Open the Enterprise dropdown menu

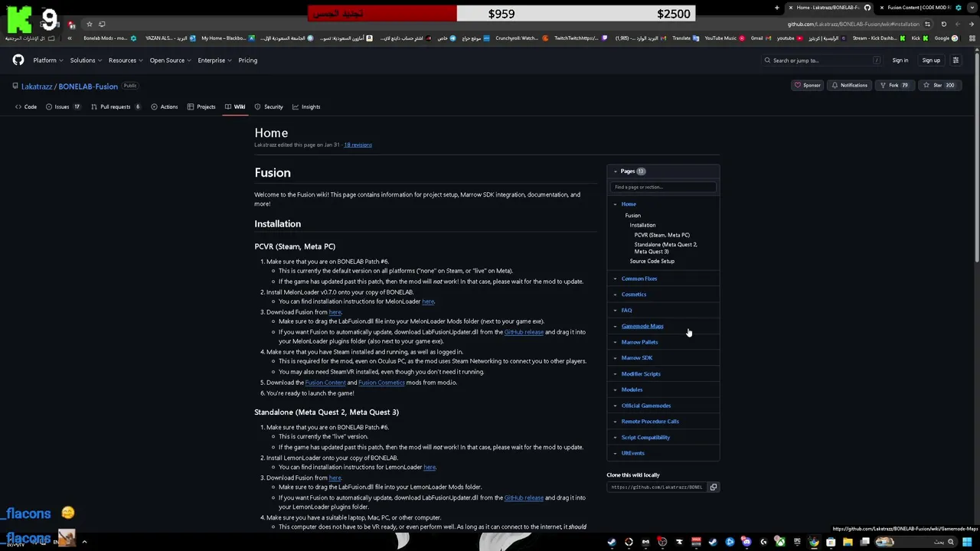pyautogui.click(x=214, y=60)
